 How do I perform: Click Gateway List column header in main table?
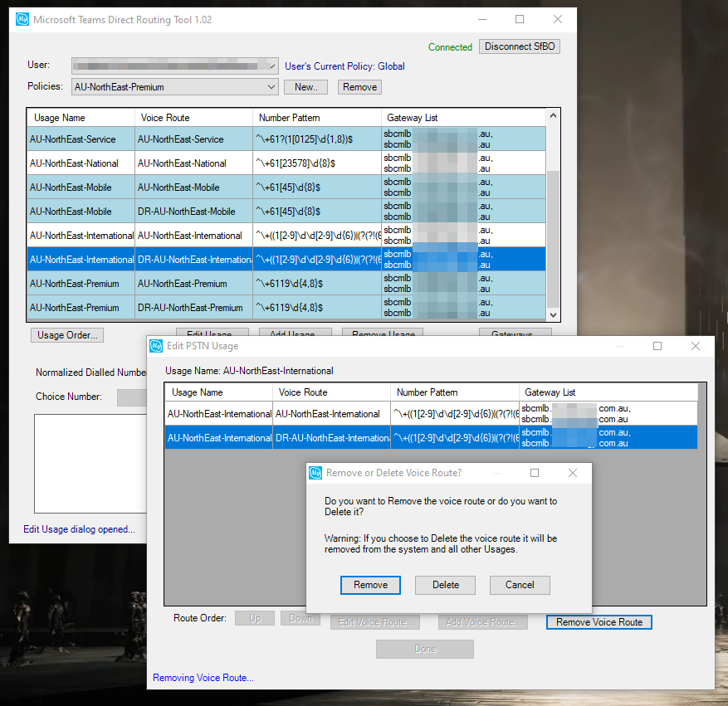pos(463,118)
